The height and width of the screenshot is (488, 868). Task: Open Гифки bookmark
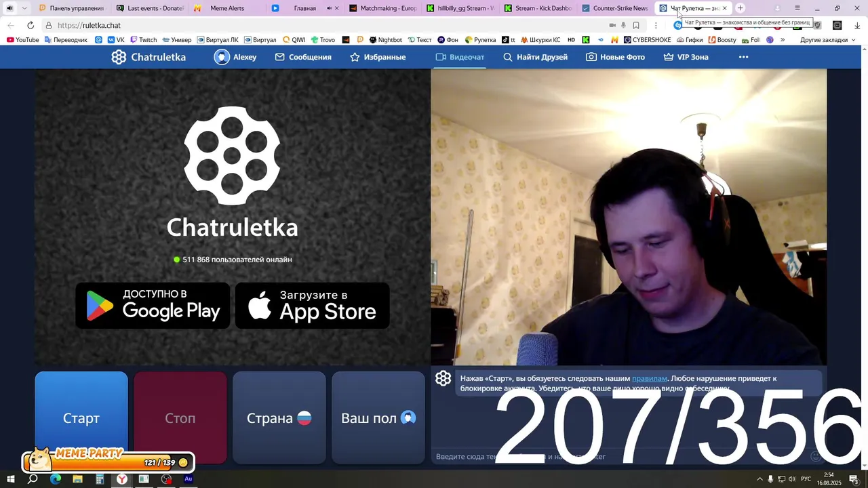[x=690, y=40]
